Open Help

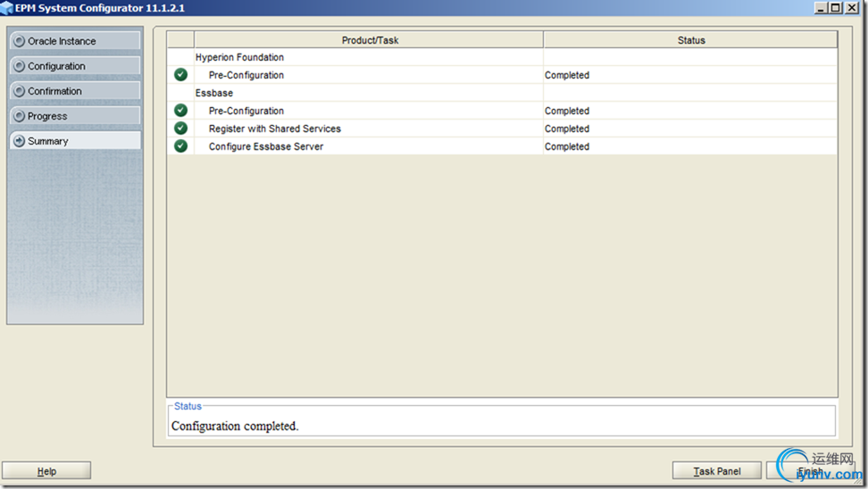click(46, 471)
